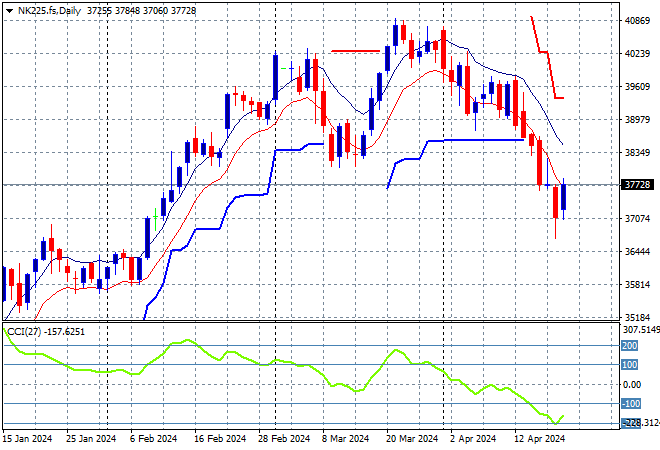Click the 35184 price axis label
Screen dimensions: 660x450
click(637, 317)
